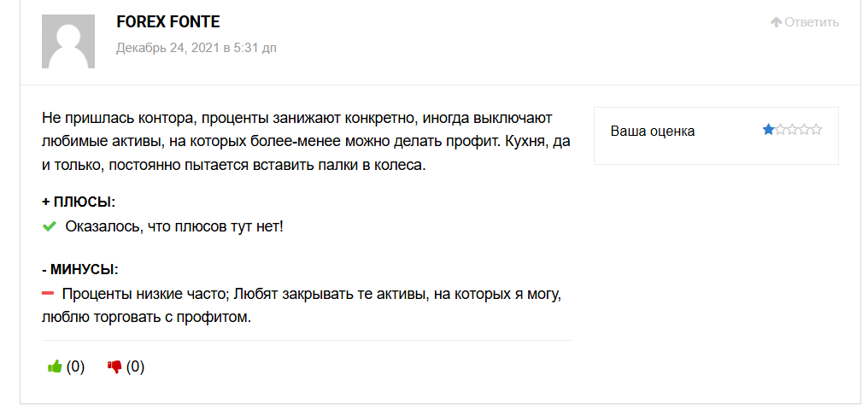This screenshot has width=868, height=410.
Task: Click the Ваша оценка label
Action: pyautogui.click(x=653, y=132)
